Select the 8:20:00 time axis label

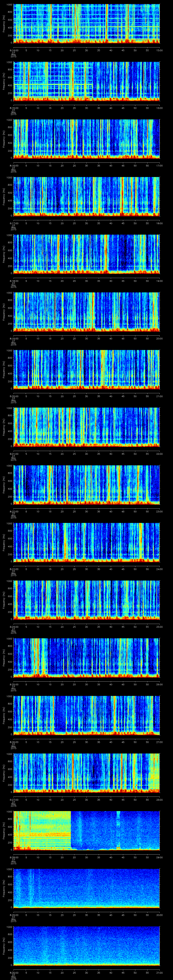pos(13,396)
